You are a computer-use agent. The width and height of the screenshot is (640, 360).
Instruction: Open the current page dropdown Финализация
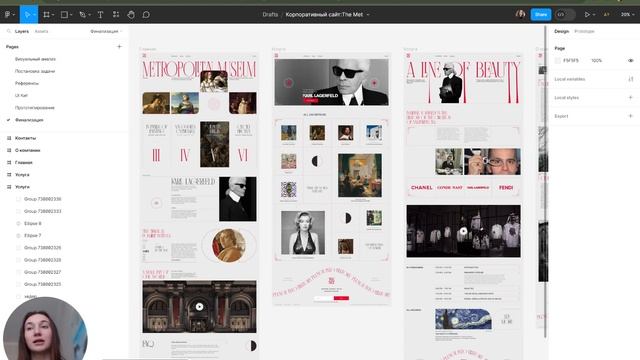[106, 31]
